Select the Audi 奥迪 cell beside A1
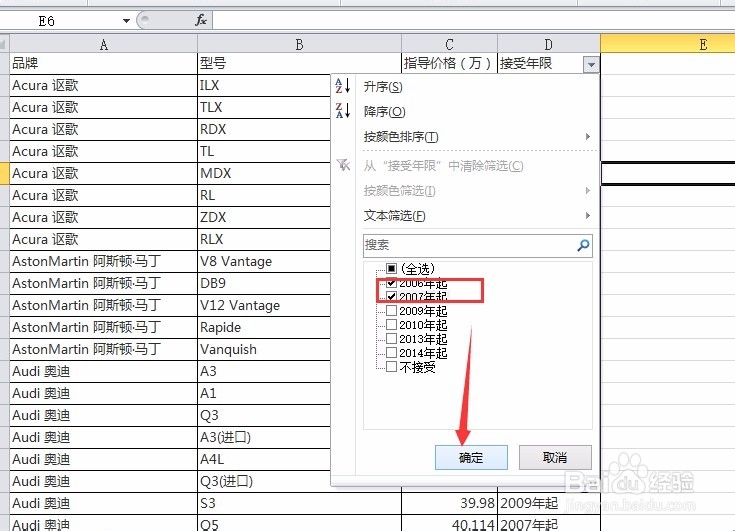735x531 pixels. [x=104, y=393]
